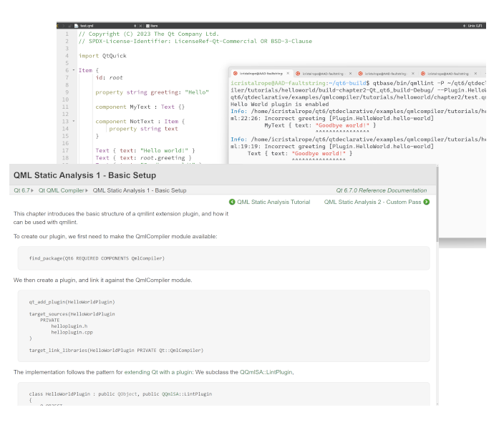Click the ml:22:26 Incorrect greeting terminal message
The image size is (504, 425).
pos(332,118)
